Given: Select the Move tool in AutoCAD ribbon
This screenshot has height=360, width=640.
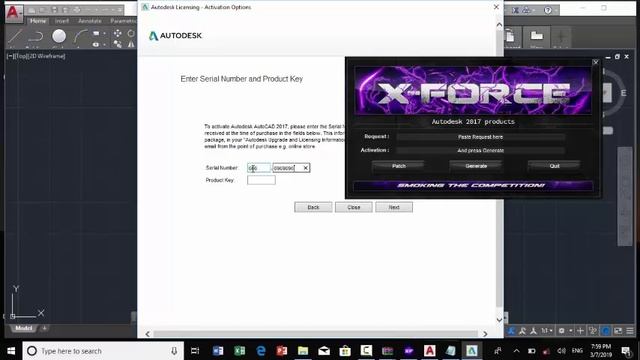Looking at the screenshot, I should 118,33.
